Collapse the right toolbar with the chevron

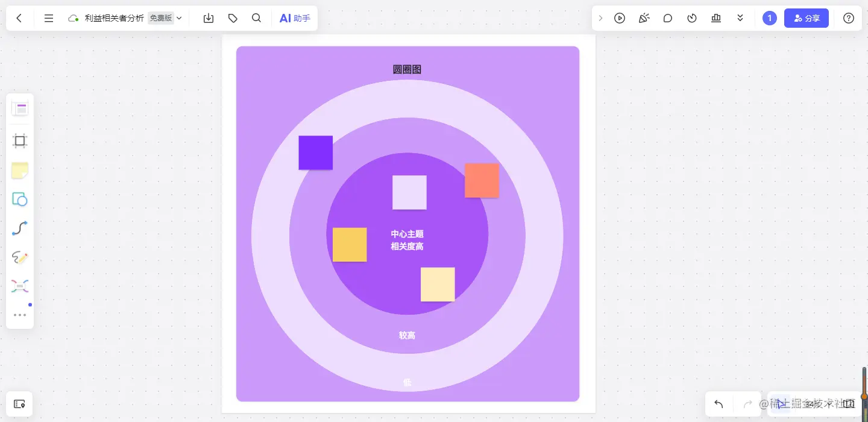600,18
